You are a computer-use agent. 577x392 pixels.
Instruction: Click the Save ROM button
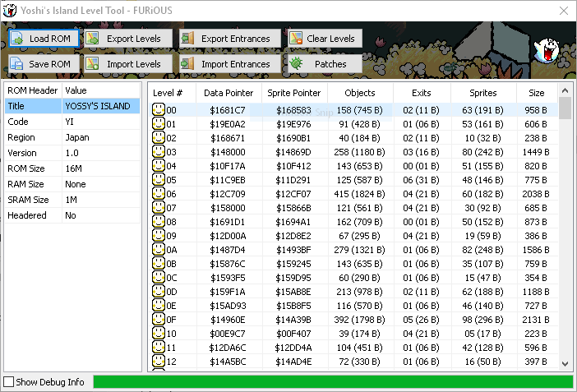[44, 64]
